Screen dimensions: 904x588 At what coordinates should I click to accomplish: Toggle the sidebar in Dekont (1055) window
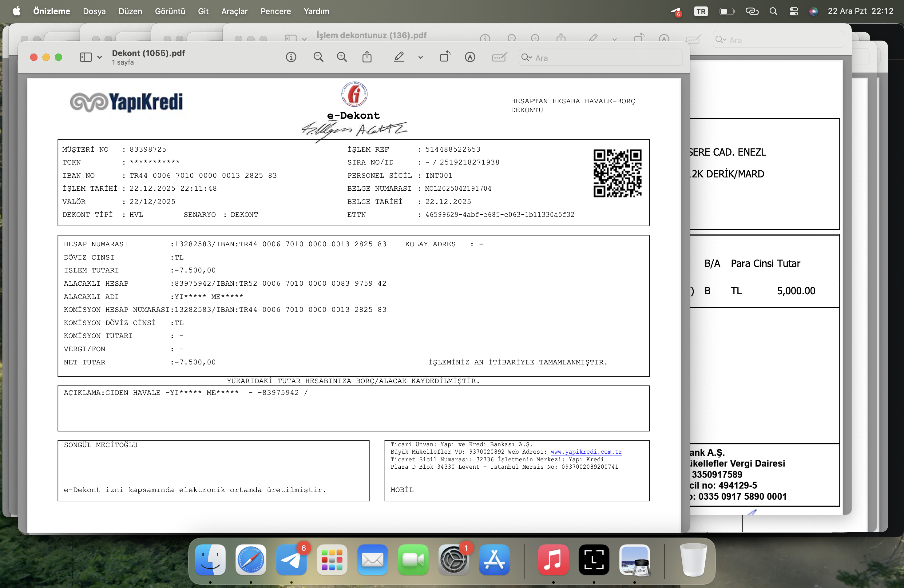(86, 58)
